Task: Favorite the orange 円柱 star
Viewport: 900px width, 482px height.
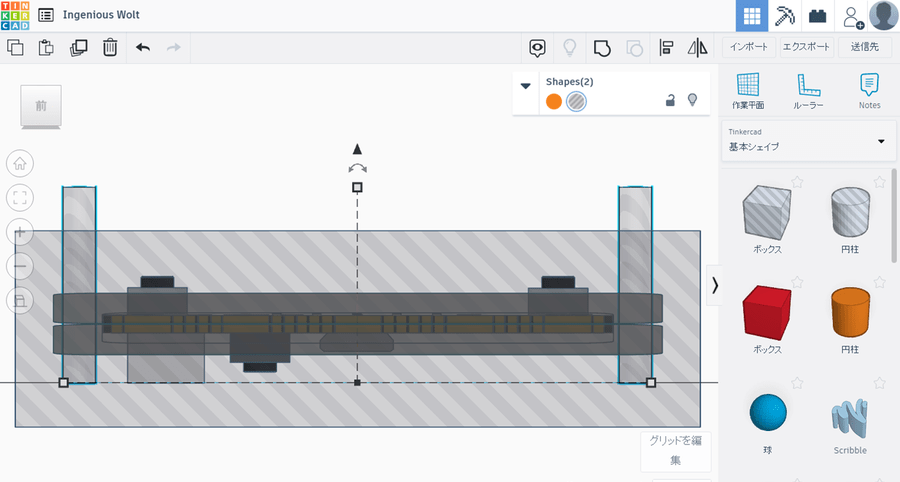Action: coord(879,282)
